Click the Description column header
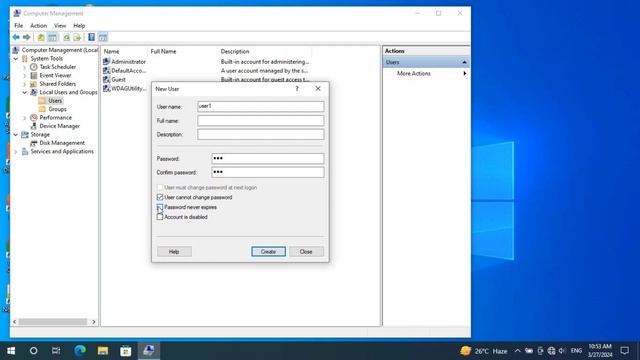 click(235, 51)
